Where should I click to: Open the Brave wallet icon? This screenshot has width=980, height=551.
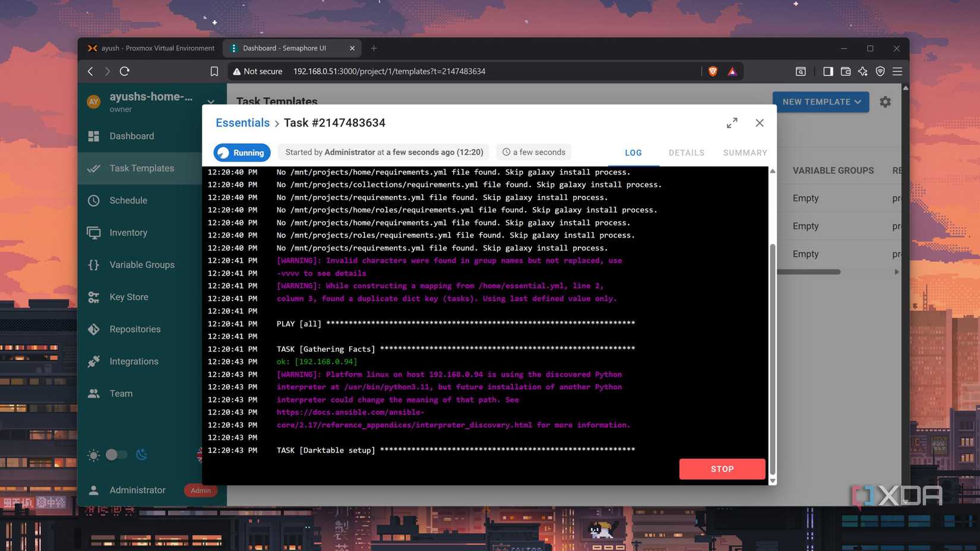click(846, 71)
